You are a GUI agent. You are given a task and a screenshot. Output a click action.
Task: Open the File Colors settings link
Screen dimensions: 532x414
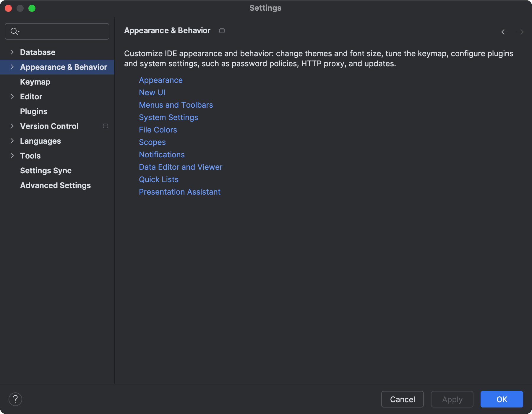pos(158,130)
